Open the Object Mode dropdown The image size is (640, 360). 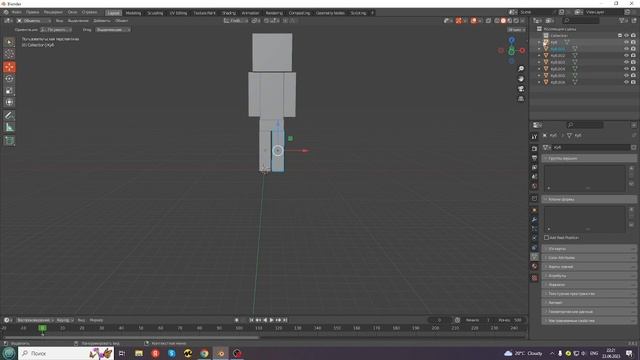click(x=33, y=20)
